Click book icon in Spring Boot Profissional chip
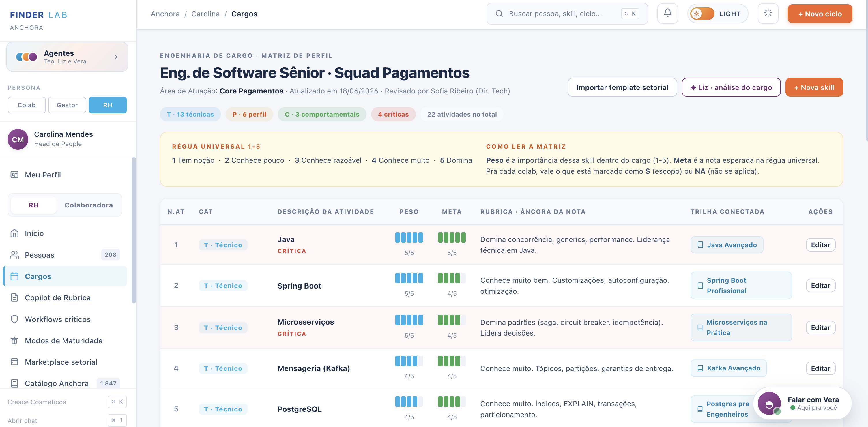Viewport: 868px width, 427px height. (x=700, y=285)
